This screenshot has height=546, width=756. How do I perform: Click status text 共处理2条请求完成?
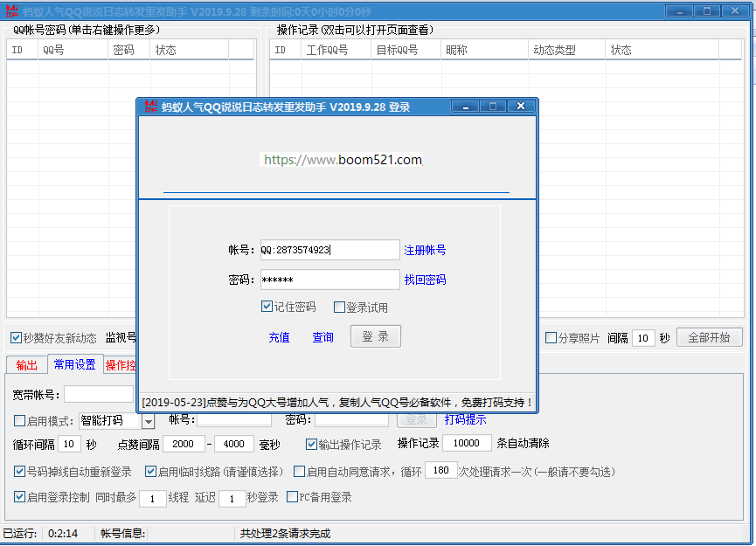(286, 534)
